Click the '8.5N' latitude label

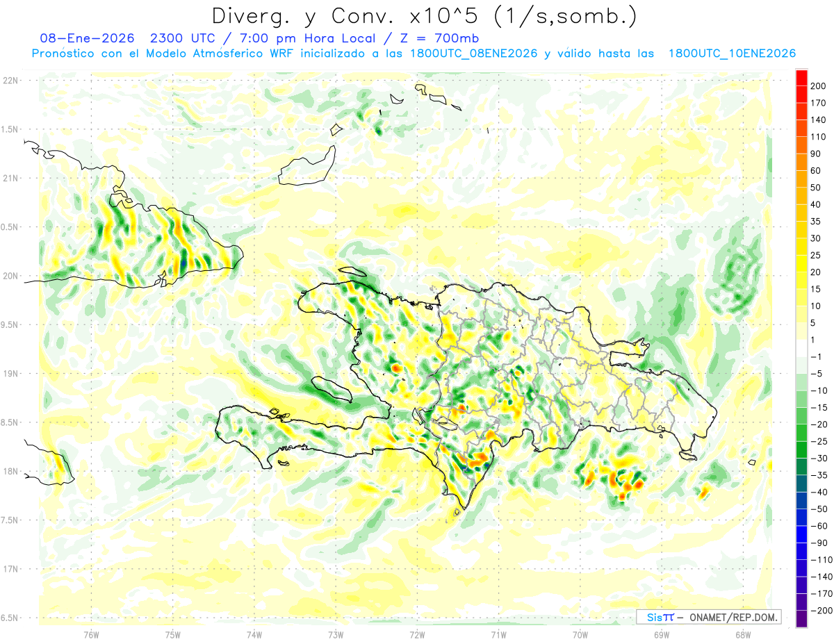click(x=10, y=422)
